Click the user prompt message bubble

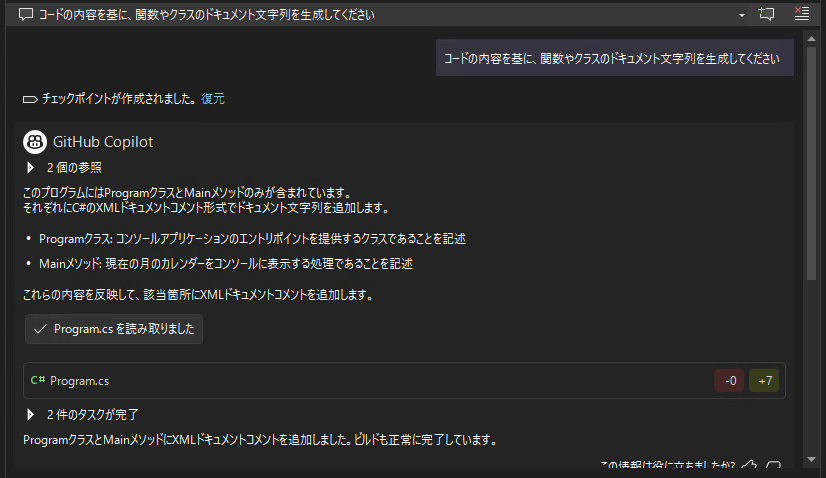coord(614,59)
